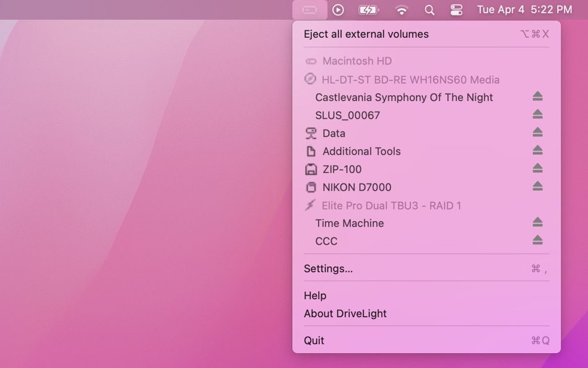This screenshot has height=368, width=588.
Task: Select the Time Machine volume entry
Action: (350, 224)
